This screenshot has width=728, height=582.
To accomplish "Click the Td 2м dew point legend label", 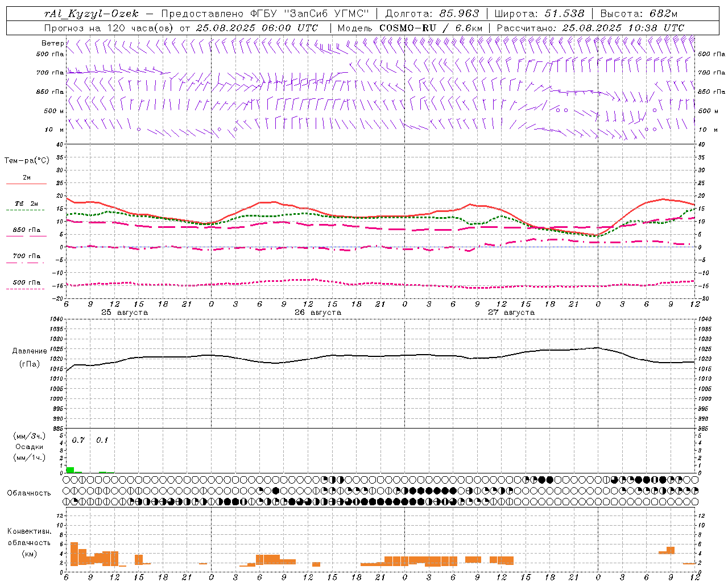I will coord(26,203).
